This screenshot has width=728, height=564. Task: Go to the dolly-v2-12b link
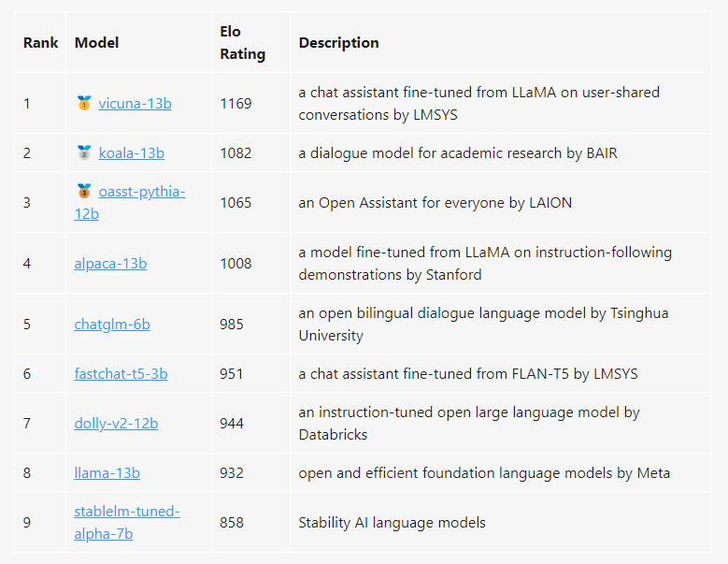(116, 424)
